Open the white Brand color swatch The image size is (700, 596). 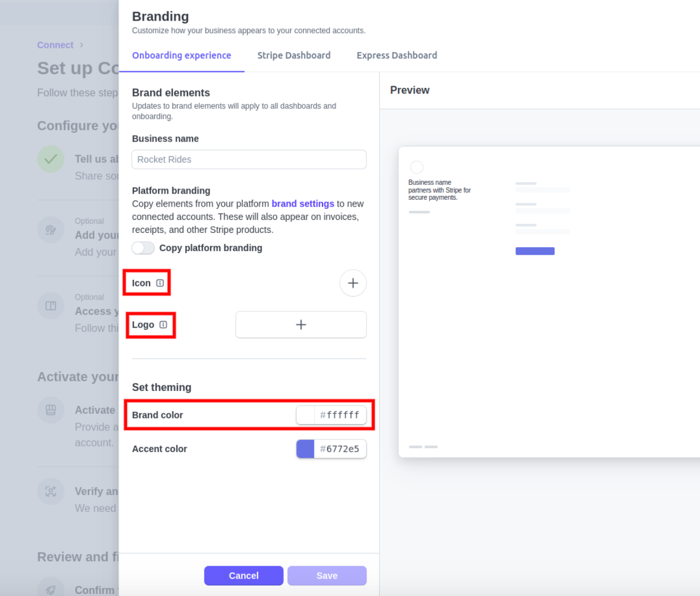(x=305, y=415)
